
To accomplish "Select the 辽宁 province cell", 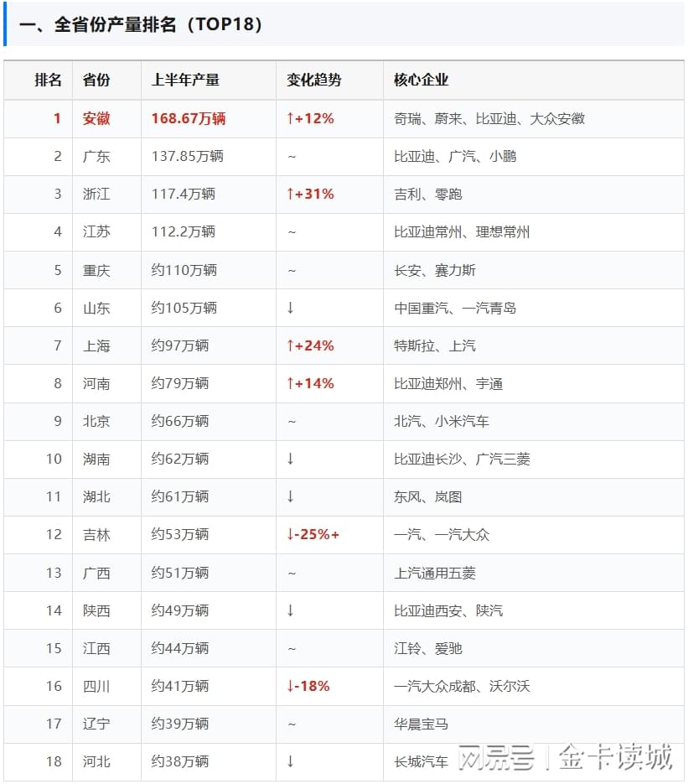I will click(96, 724).
